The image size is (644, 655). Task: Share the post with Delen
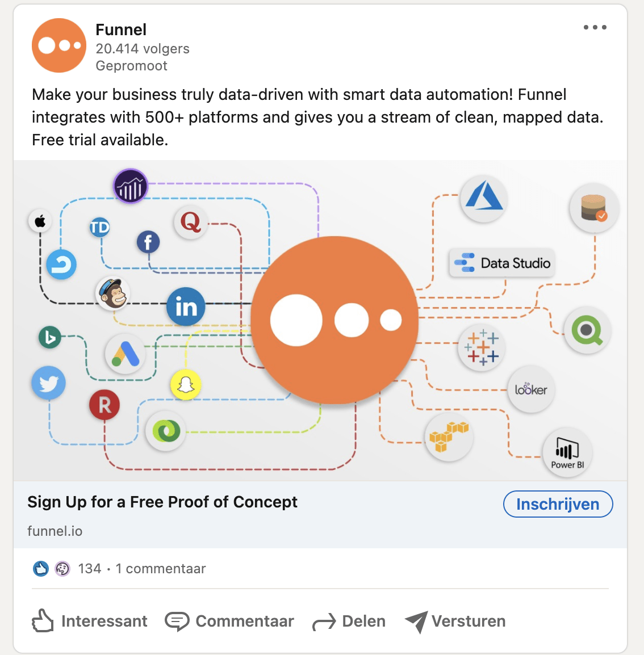click(x=349, y=621)
